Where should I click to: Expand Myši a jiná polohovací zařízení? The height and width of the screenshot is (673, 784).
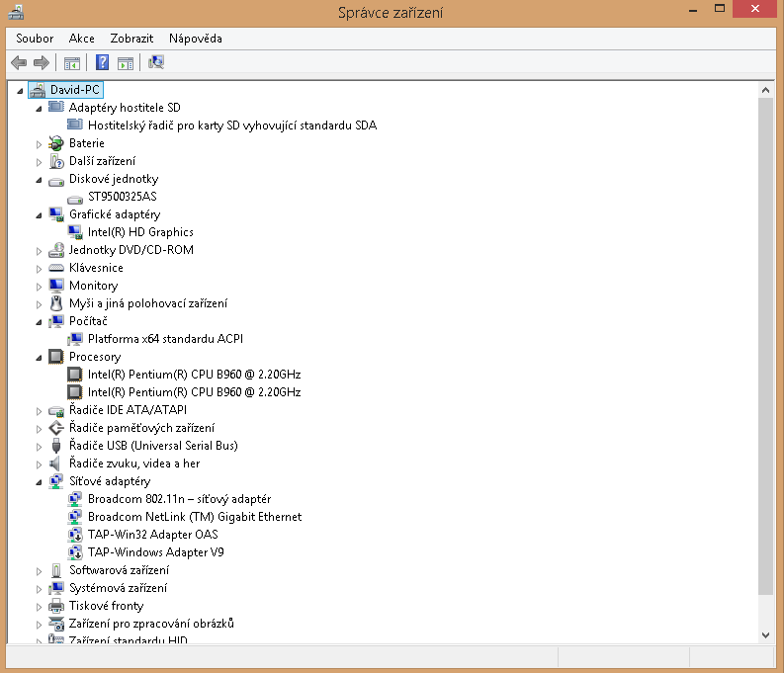[39, 304]
